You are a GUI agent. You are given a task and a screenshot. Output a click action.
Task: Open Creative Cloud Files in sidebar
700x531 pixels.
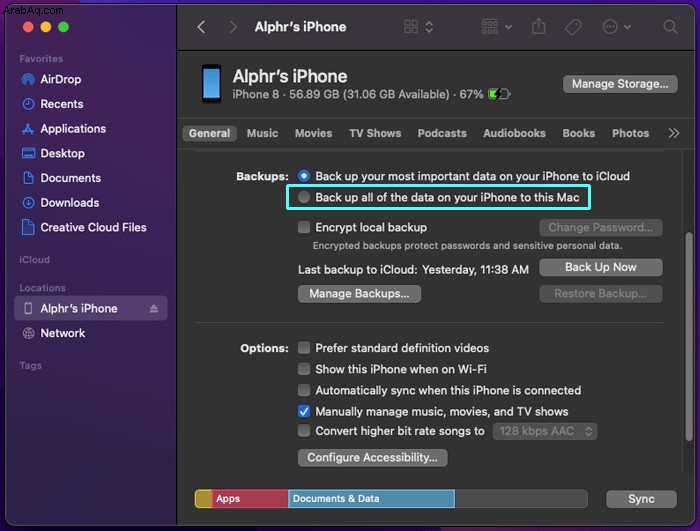pyautogui.click(x=93, y=227)
